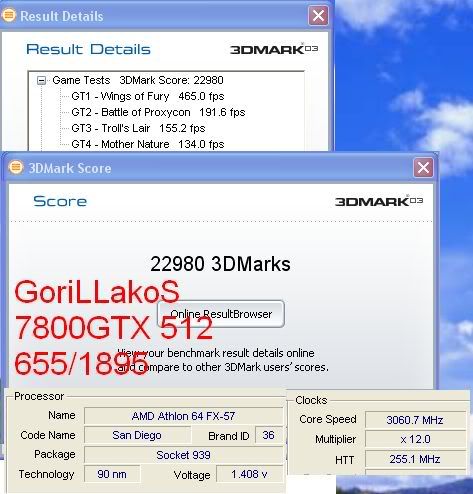This screenshot has height=494, width=473.
Task: Select GT3 - Troll's Lair result
Action: 138,128
